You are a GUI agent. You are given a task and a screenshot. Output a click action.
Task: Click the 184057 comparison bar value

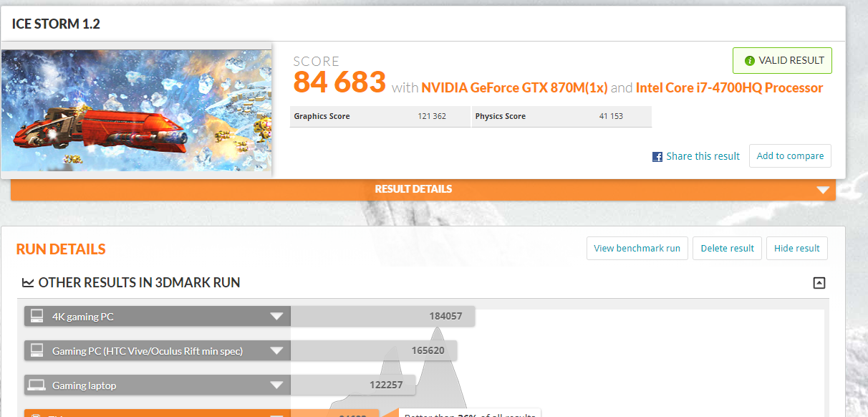pos(445,316)
